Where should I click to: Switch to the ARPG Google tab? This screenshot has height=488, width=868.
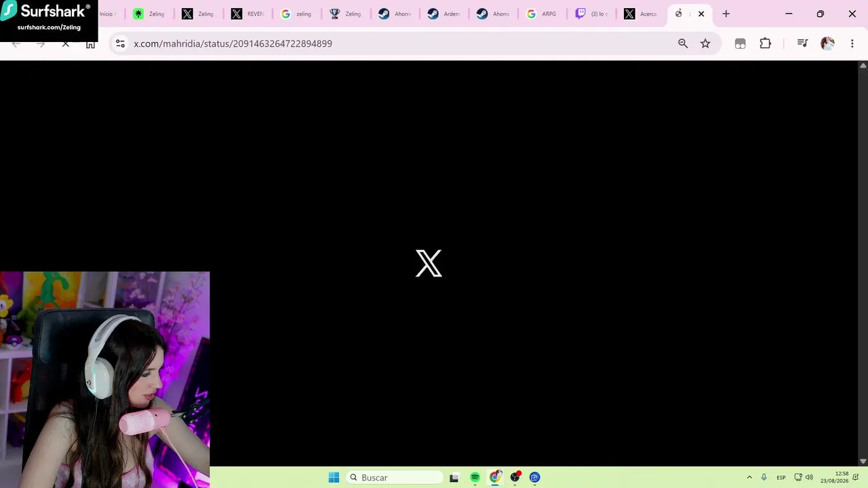(x=541, y=14)
